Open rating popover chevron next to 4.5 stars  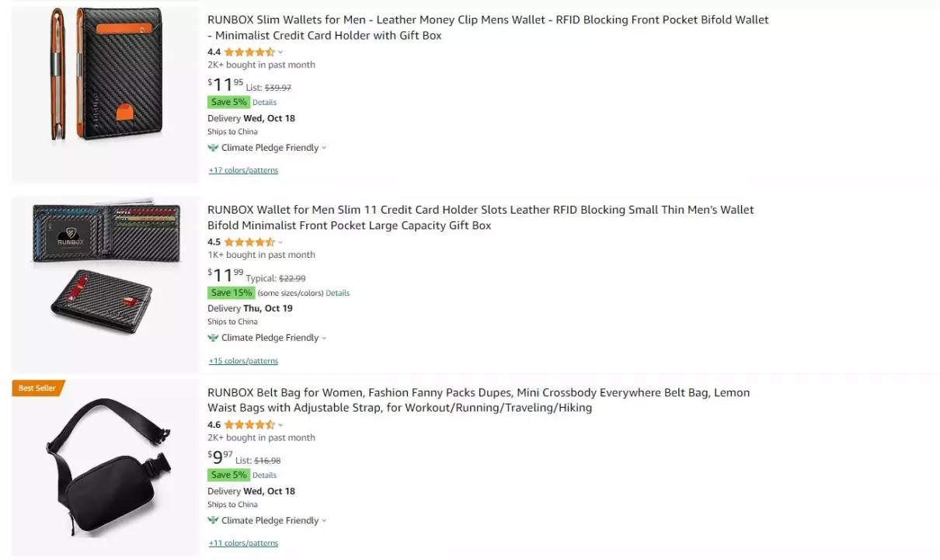point(280,242)
